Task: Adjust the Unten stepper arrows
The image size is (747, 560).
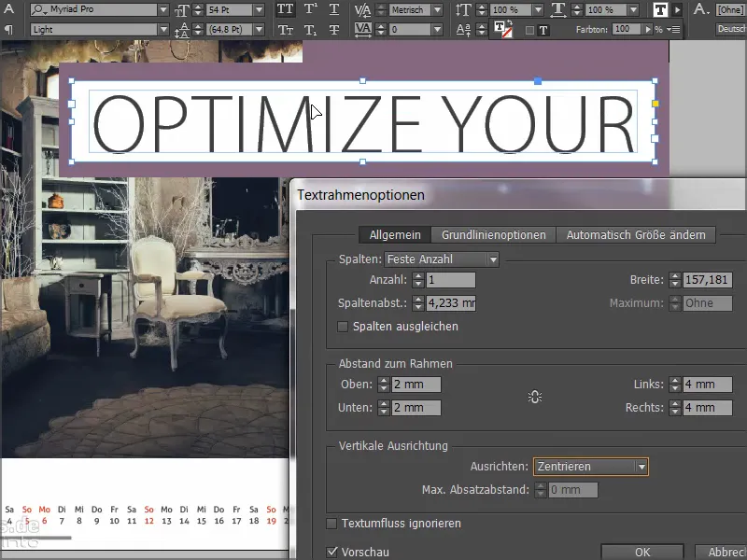Action: [x=384, y=408]
